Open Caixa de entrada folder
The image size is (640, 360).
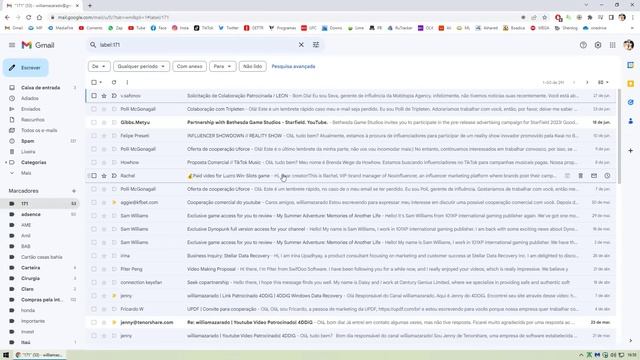(41, 88)
